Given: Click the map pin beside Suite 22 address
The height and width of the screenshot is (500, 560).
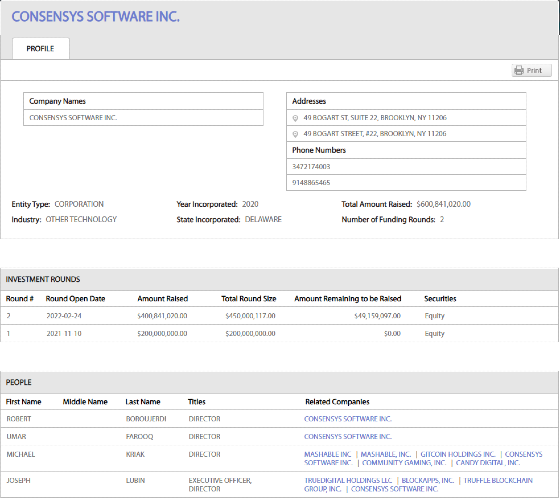Looking at the screenshot, I should 295,118.
